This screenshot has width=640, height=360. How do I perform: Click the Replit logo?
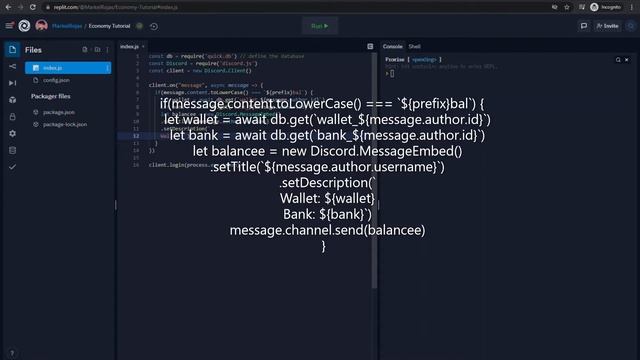tap(24, 26)
